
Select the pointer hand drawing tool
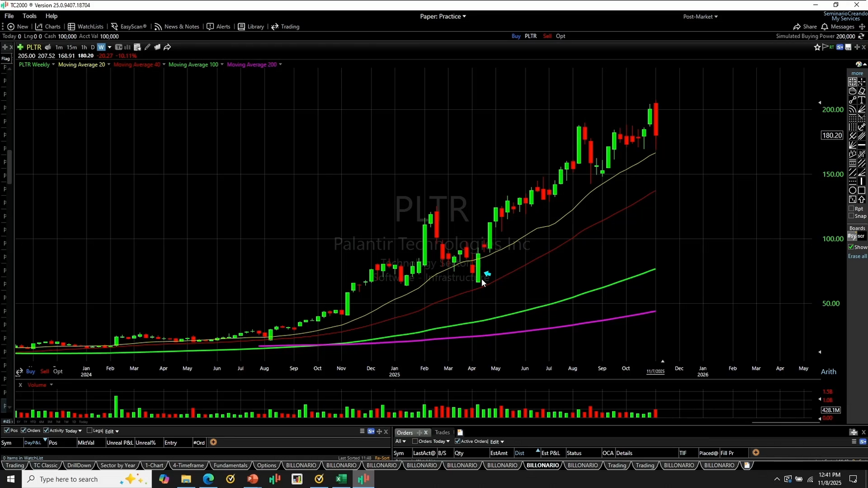[852, 91]
